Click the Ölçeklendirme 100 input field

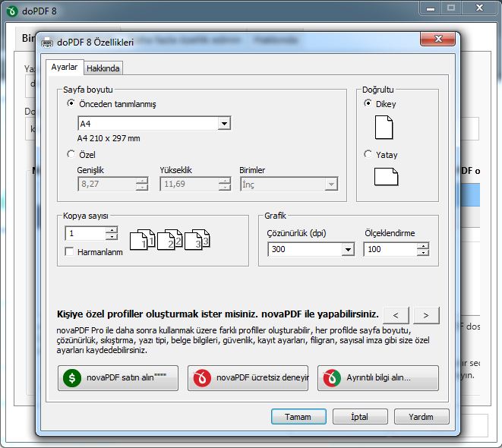coord(390,249)
